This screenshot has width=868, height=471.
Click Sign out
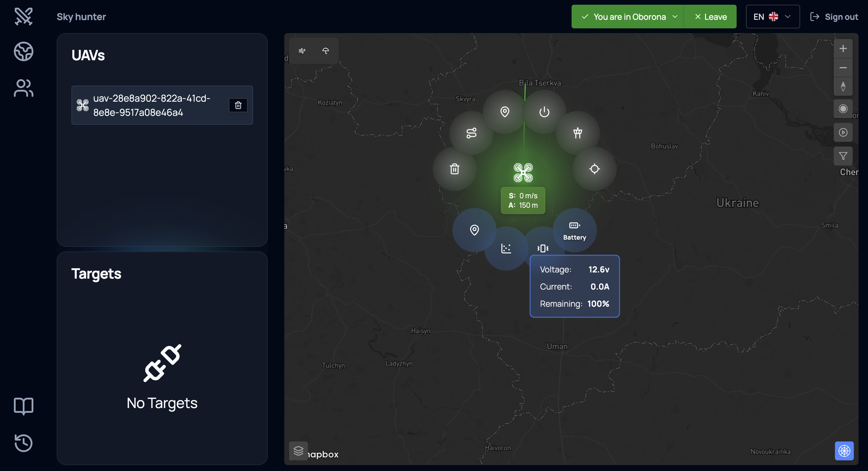834,17
